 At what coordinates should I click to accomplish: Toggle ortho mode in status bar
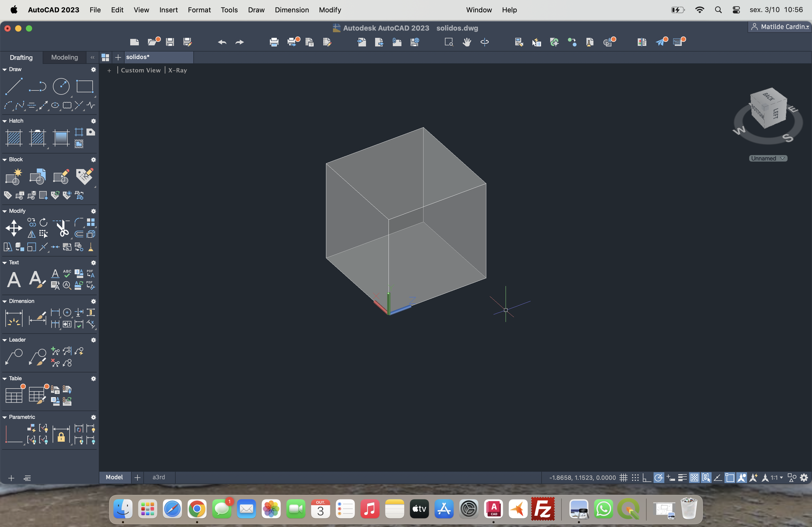click(x=647, y=478)
